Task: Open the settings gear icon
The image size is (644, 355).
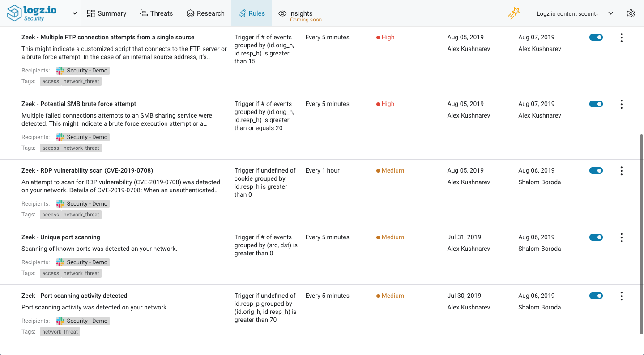Action: tap(631, 13)
